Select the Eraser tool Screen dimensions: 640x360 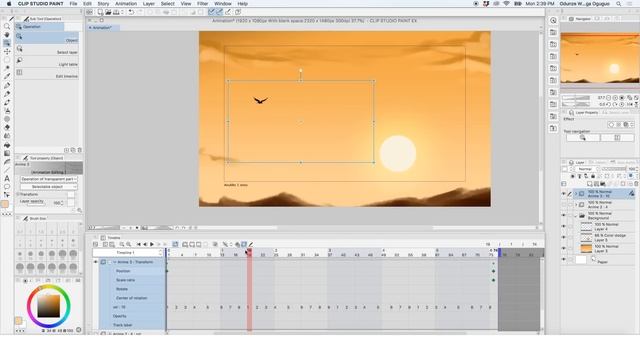pos(7,127)
